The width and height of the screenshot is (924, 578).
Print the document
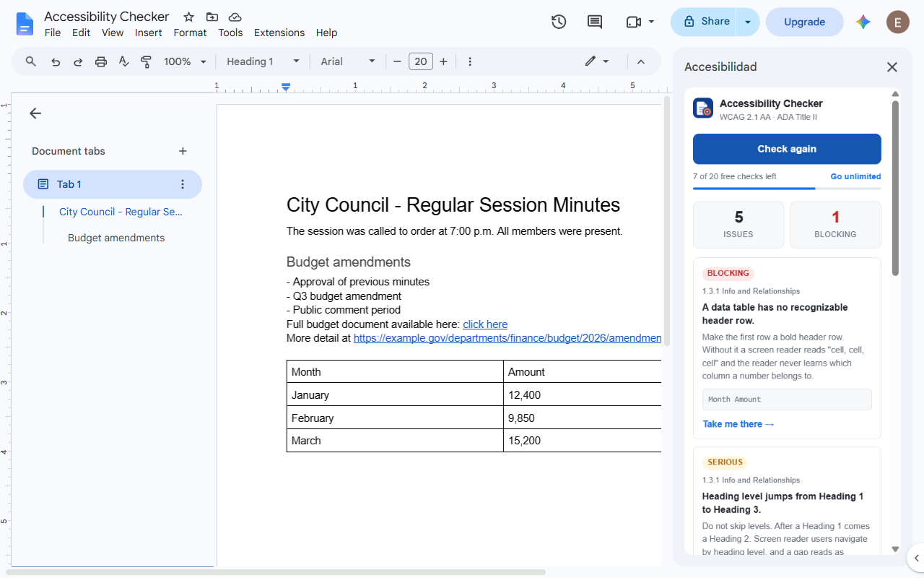coord(101,61)
